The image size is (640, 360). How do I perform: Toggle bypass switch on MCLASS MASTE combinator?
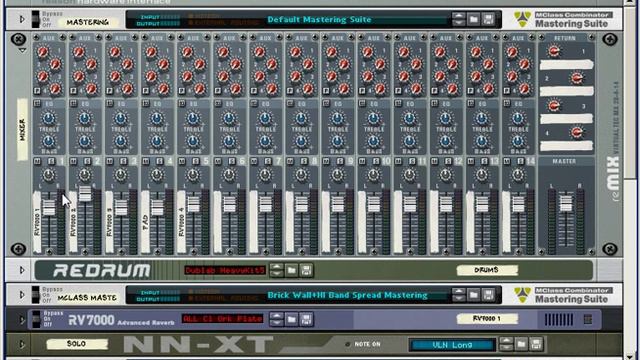point(36,295)
